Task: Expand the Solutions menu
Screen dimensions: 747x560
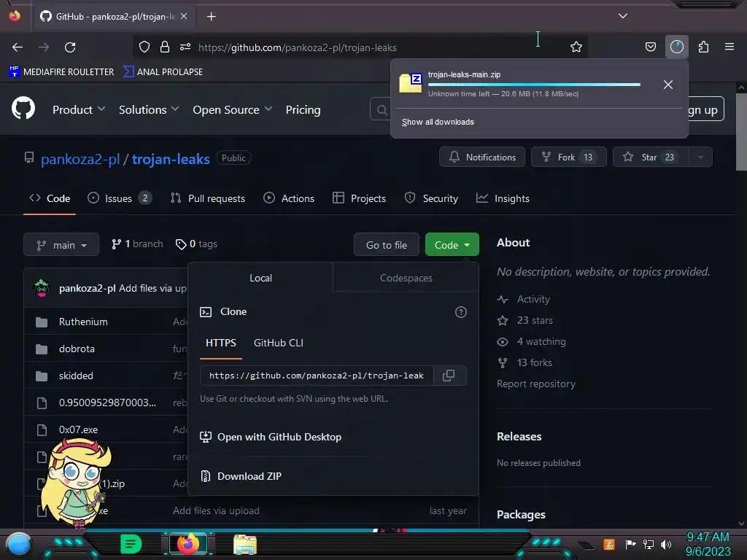Action: click(x=149, y=109)
